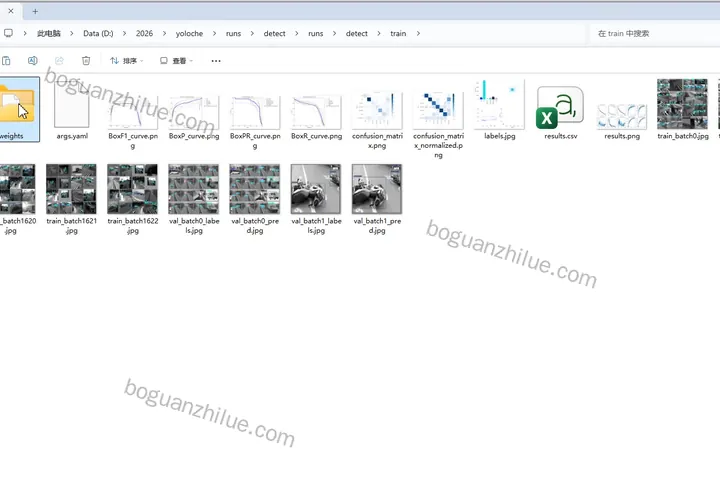The width and height of the screenshot is (720, 480).
Task: Go to 2026 folder in the breadcrumb
Action: [x=144, y=34]
